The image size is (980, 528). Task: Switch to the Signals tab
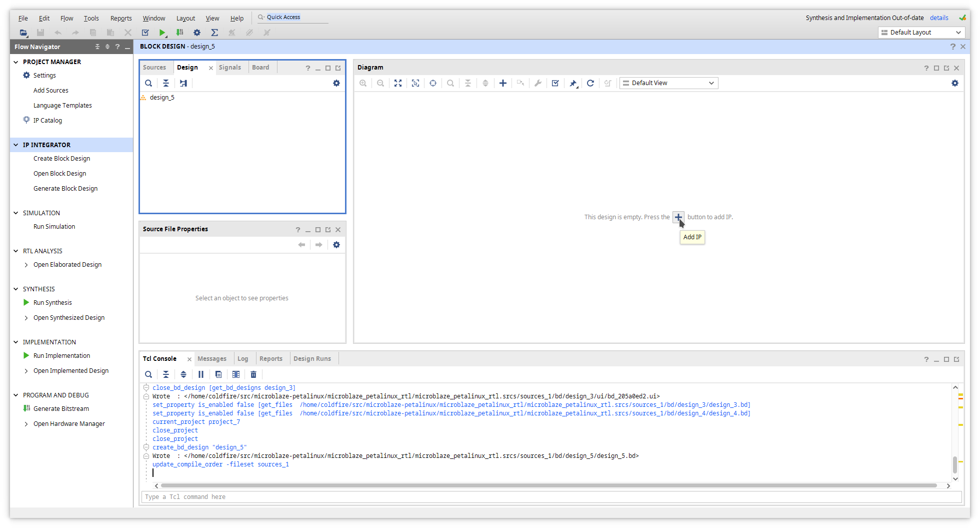coord(229,68)
